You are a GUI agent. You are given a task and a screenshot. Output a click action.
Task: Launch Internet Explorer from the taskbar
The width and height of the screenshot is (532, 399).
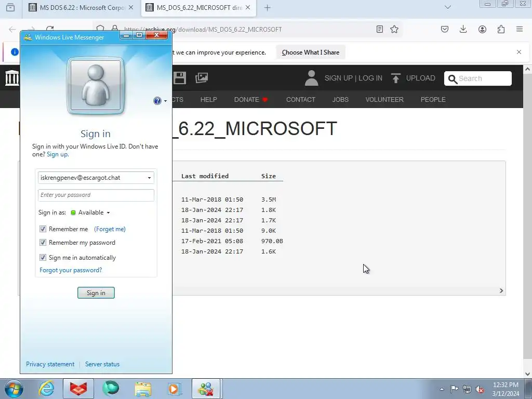coord(46,389)
